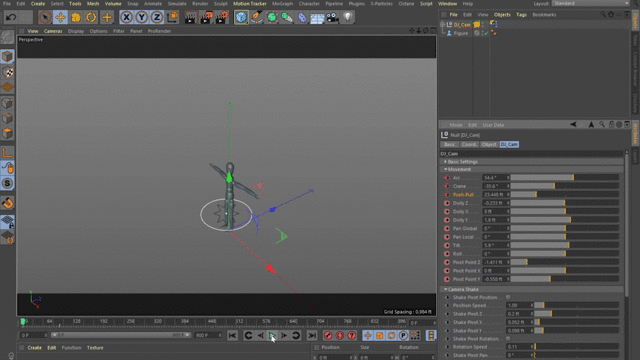Expand DJ_Cam object tree node
The image size is (640, 360).
click(442, 24)
